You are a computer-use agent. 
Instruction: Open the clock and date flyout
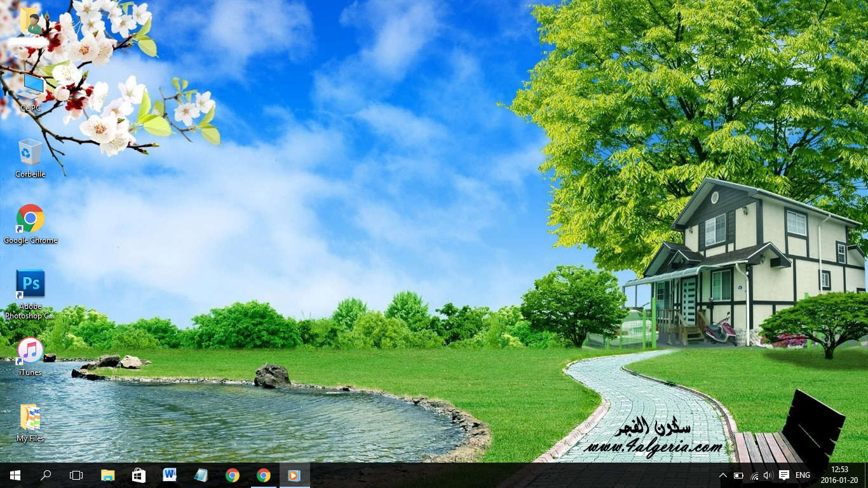coord(839,475)
